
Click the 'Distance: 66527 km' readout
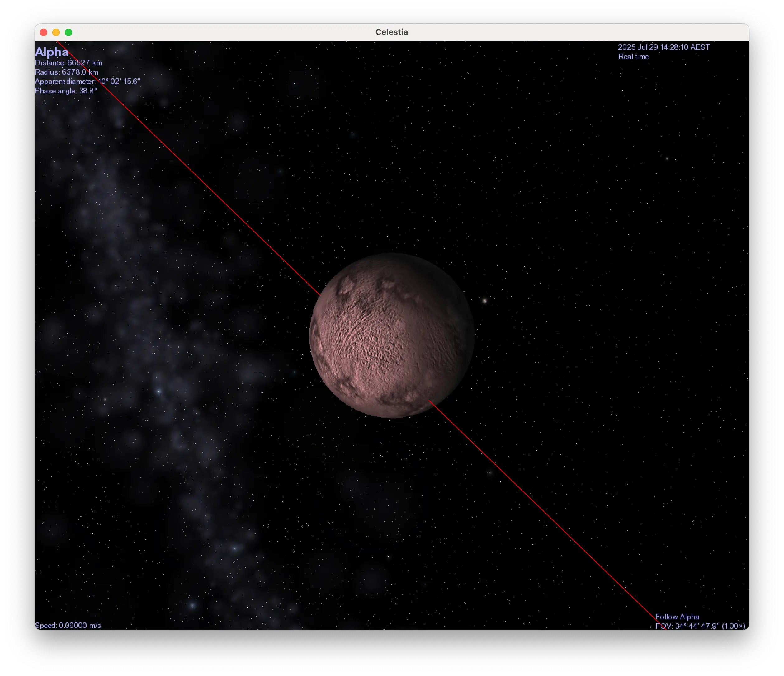pos(68,63)
